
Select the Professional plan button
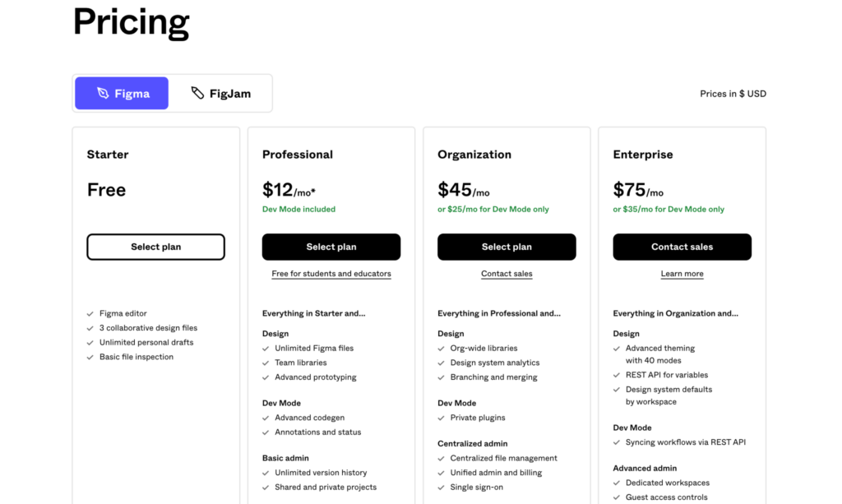[x=331, y=247]
